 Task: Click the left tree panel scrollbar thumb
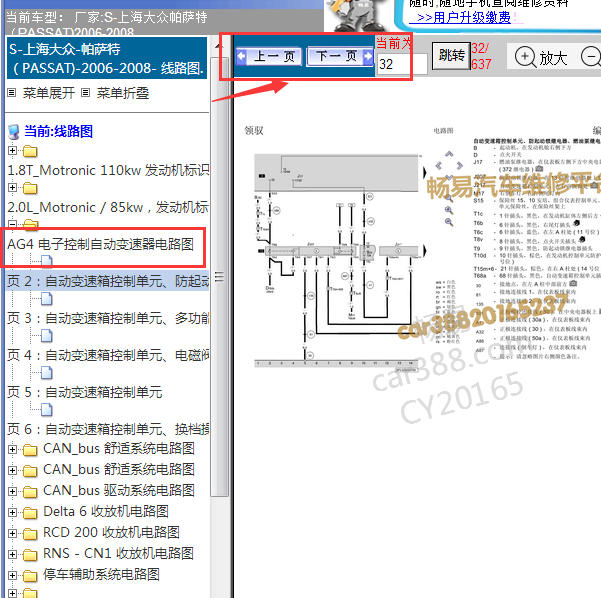220,277
